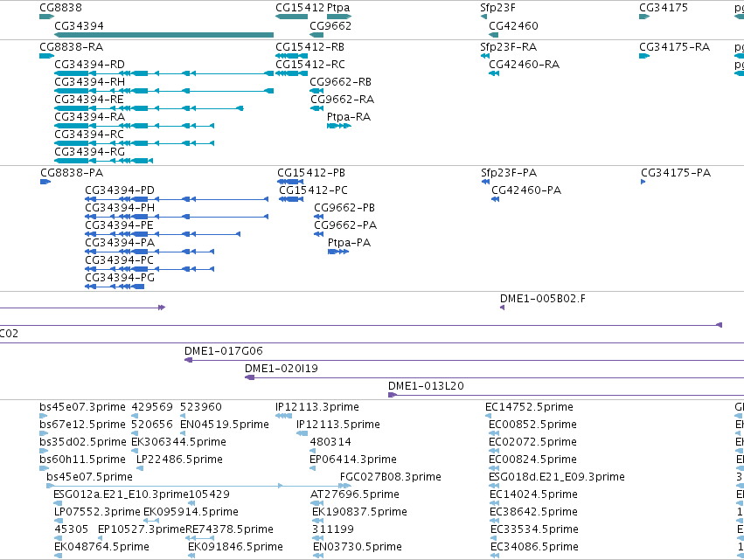Click the CG34175-PA protein label
The height and width of the screenshot is (560, 744).
(x=676, y=173)
